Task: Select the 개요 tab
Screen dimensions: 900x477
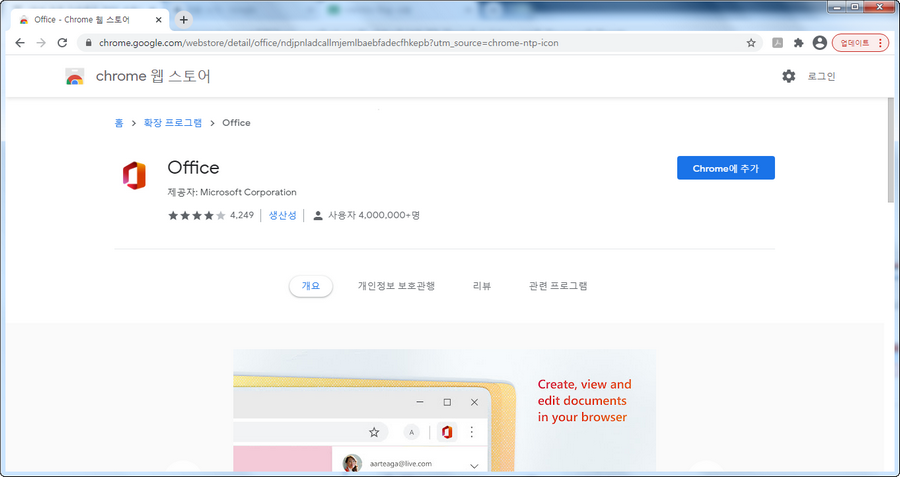Action: [311, 286]
